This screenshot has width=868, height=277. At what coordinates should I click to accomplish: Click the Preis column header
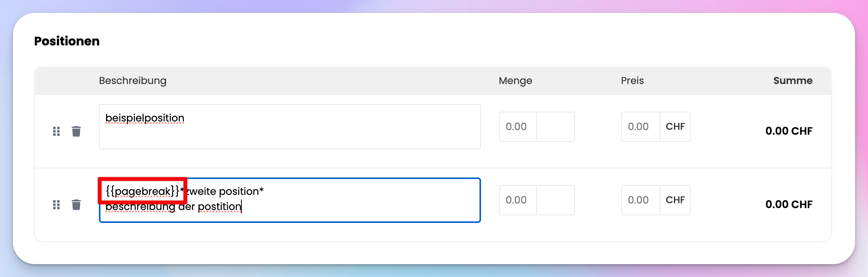point(632,81)
